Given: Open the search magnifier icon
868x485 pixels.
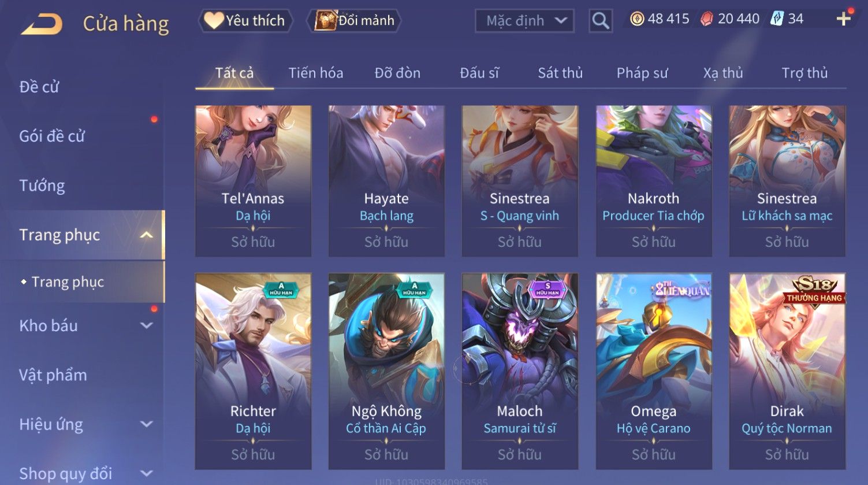Looking at the screenshot, I should coord(601,21).
